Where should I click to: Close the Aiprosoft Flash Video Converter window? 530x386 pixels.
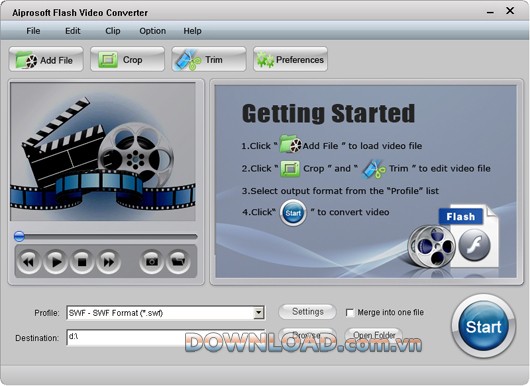pyautogui.click(x=510, y=11)
